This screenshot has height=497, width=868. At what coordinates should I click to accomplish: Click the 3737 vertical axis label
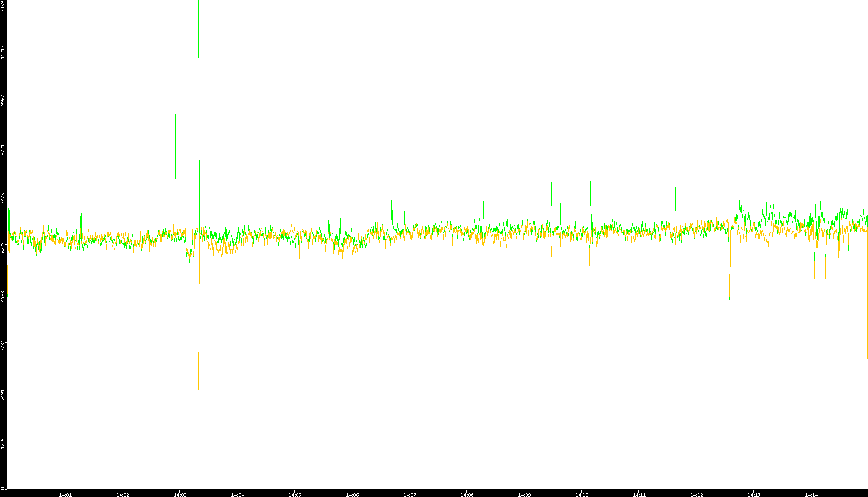(3, 345)
